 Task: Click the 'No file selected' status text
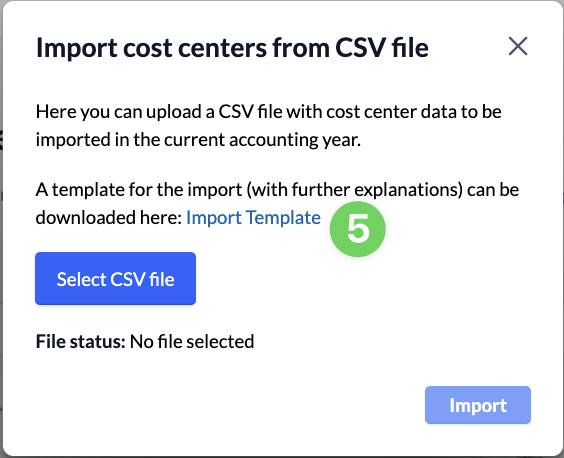(x=192, y=341)
